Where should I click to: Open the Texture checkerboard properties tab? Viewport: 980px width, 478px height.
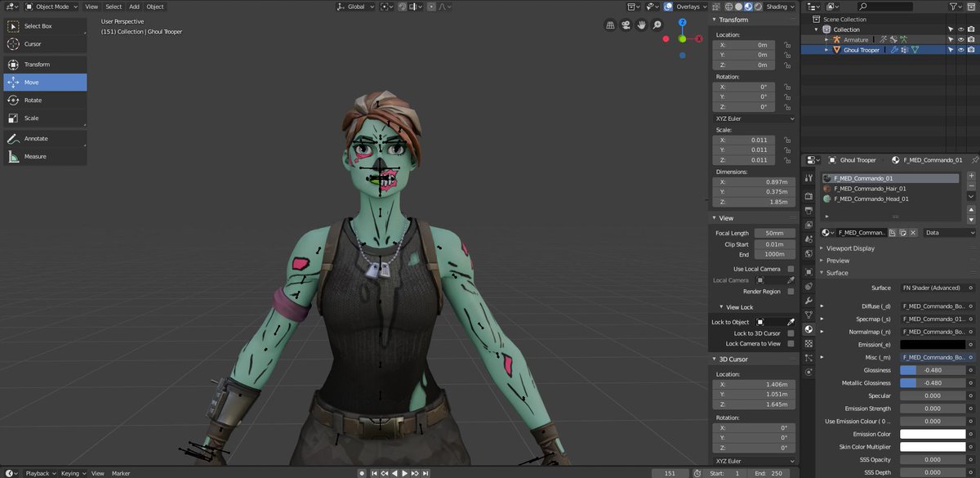(808, 343)
